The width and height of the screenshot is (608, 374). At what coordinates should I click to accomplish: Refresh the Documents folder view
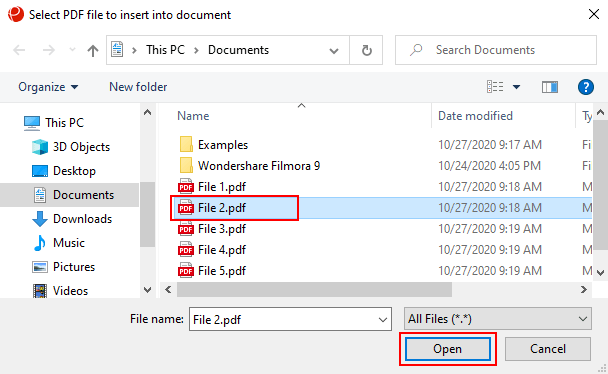pos(366,50)
